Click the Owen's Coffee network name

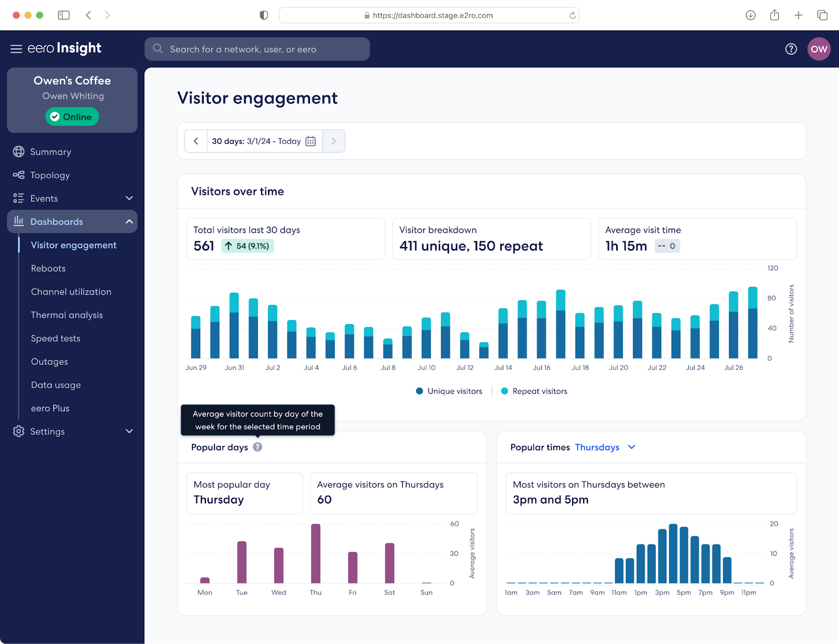pos(72,80)
